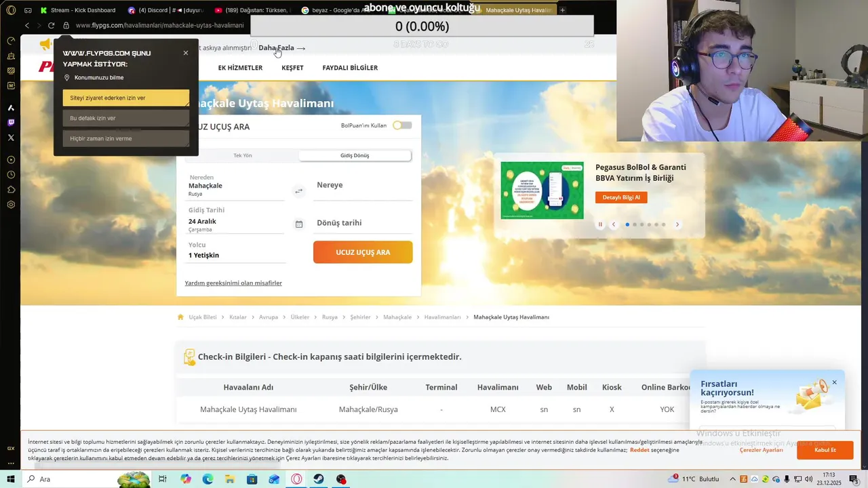Click the UCUZ UÇUŞ ARA button
This screenshot has height=488, width=868.
tap(363, 252)
